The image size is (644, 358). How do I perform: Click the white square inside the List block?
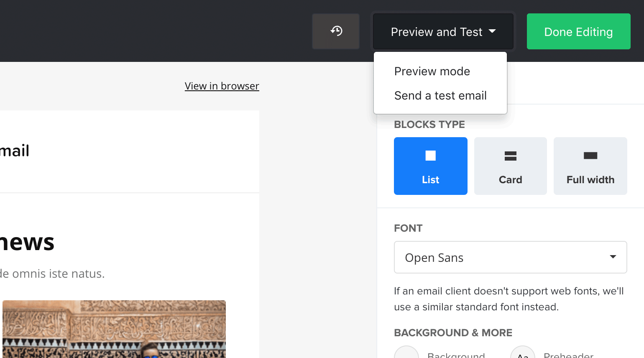(x=430, y=155)
